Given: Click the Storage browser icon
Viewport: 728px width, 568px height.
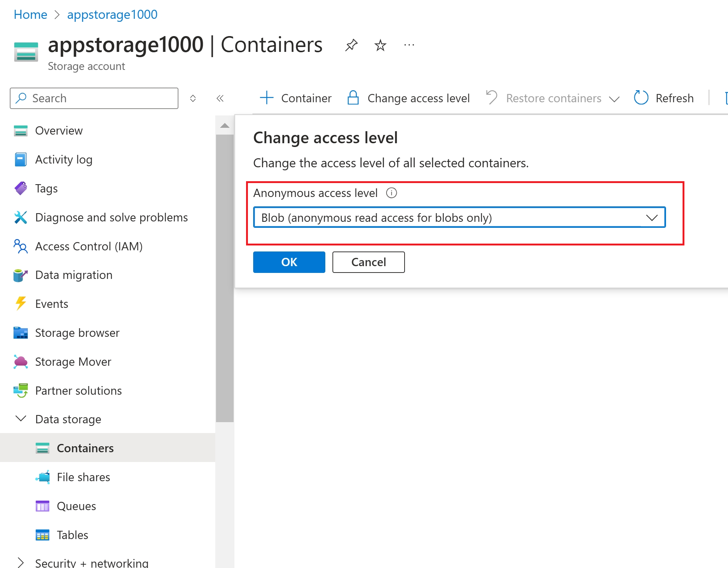Looking at the screenshot, I should [21, 333].
